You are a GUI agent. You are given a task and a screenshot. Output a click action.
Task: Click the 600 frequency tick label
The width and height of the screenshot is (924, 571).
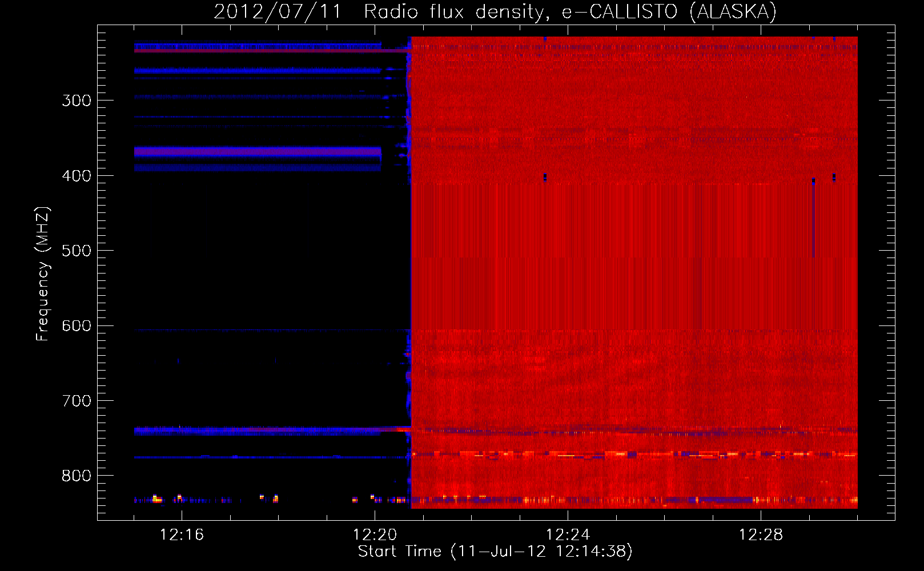coord(77,326)
